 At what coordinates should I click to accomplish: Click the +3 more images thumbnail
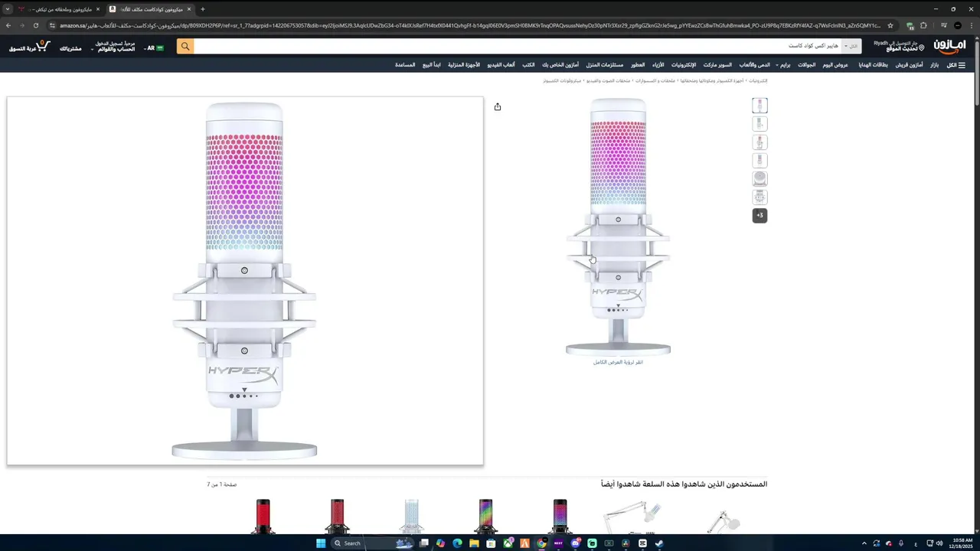759,216
